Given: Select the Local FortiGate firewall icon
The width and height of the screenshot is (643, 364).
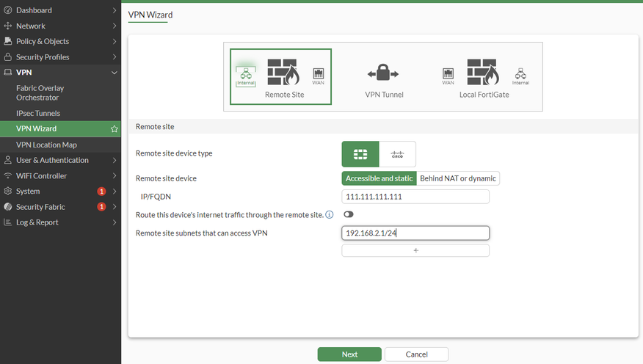Looking at the screenshot, I should [x=483, y=72].
